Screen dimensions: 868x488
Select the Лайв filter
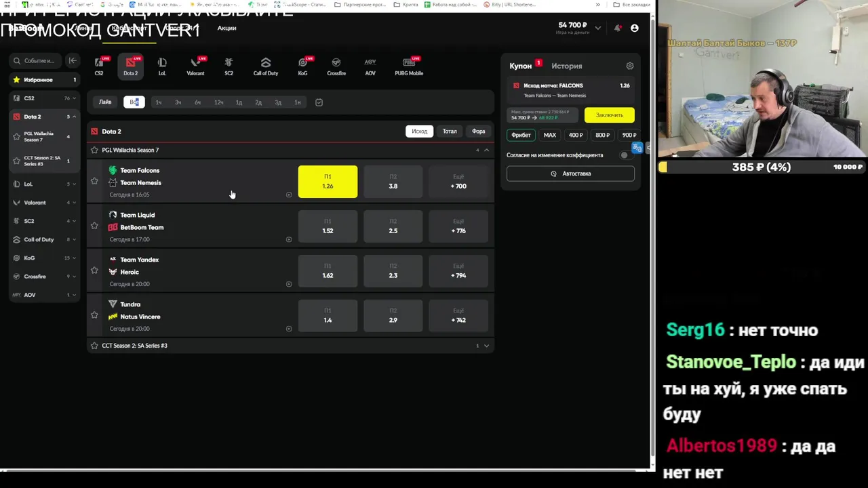(x=105, y=102)
